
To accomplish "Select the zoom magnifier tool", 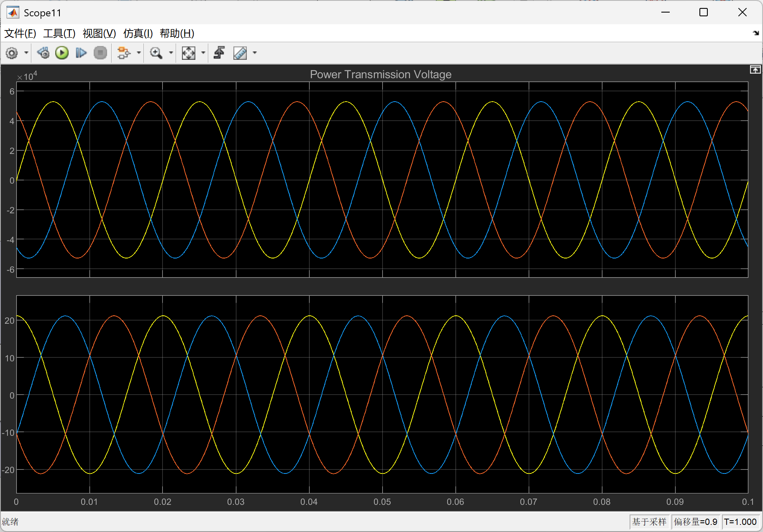I will point(156,53).
